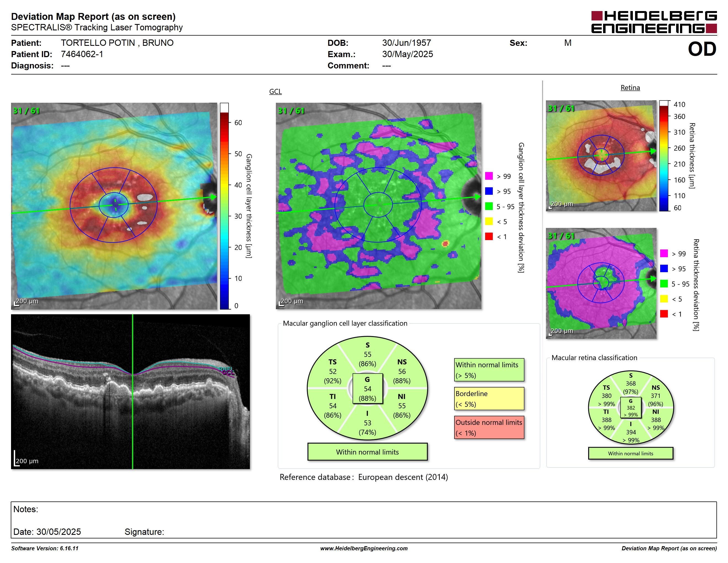Click the OD eye label
This screenshot has height=563, width=728.
702,49
